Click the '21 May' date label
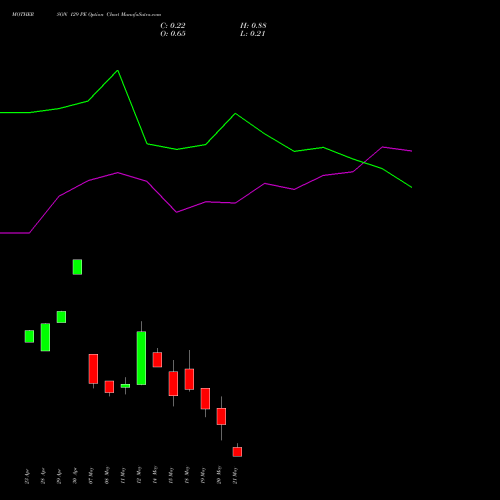 pyautogui.click(x=235, y=475)
